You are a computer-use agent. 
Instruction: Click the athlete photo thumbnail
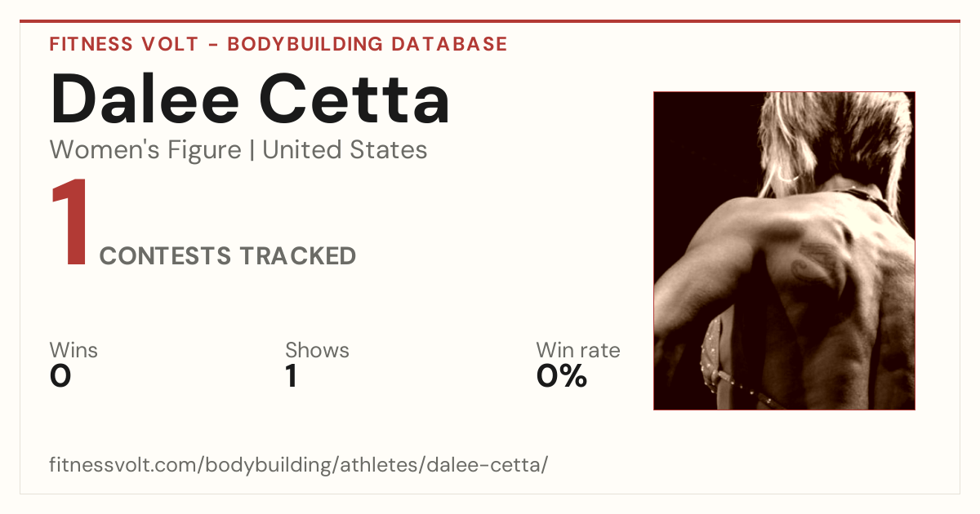784,250
